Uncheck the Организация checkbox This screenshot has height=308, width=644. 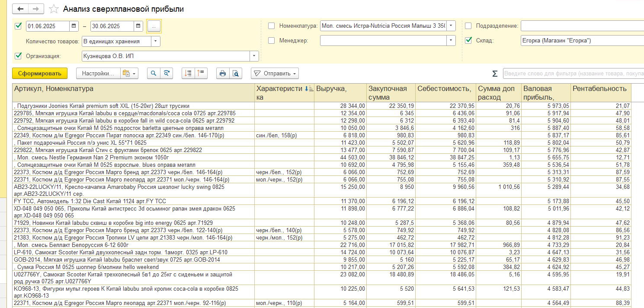click(x=18, y=56)
